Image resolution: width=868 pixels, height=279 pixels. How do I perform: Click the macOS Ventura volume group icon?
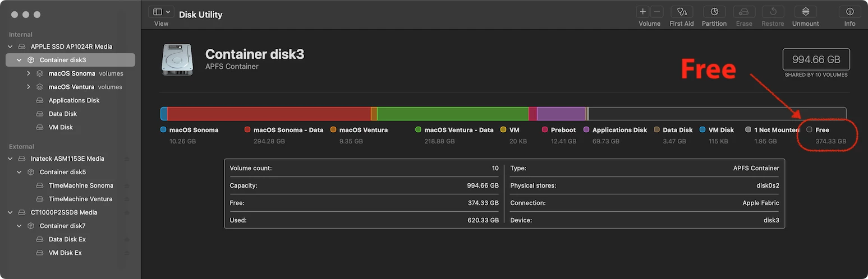click(40, 87)
